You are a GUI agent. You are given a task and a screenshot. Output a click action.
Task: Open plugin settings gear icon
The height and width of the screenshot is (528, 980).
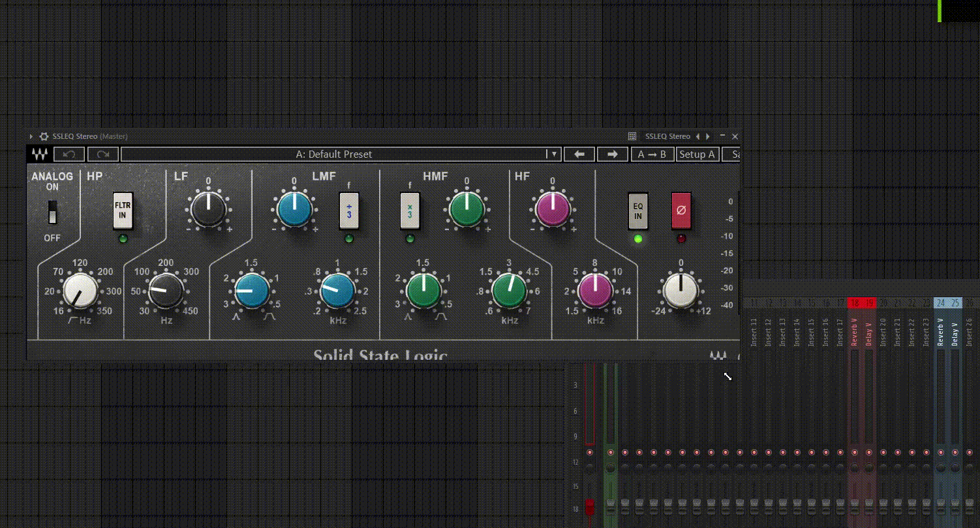click(x=44, y=136)
